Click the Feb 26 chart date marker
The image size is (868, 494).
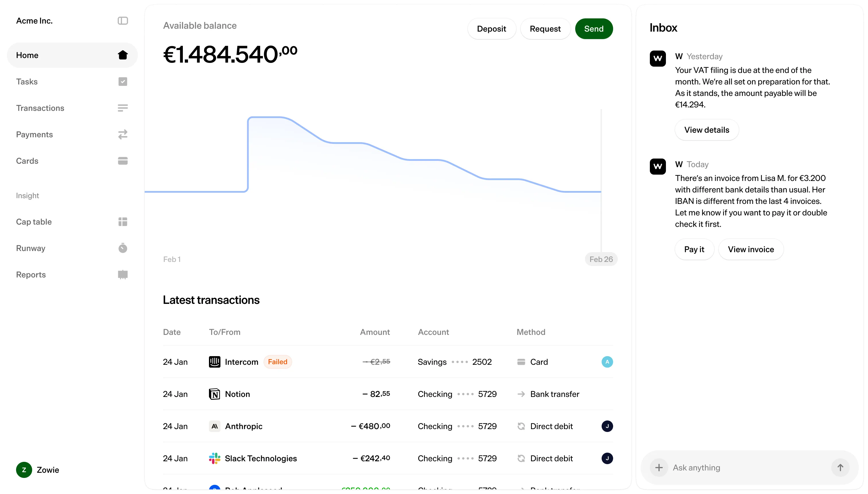click(600, 259)
